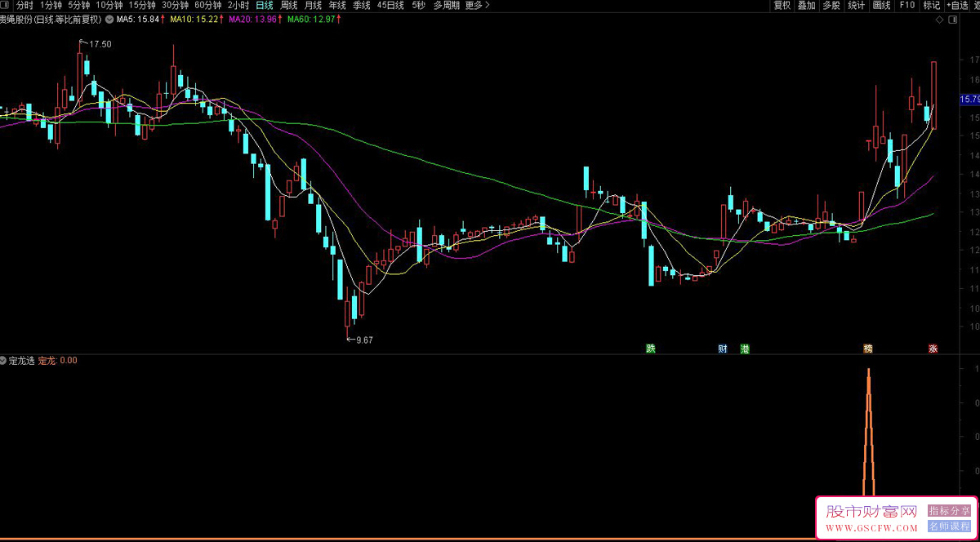
Task: Click the red 涨 event marker
Action: [x=933, y=349]
